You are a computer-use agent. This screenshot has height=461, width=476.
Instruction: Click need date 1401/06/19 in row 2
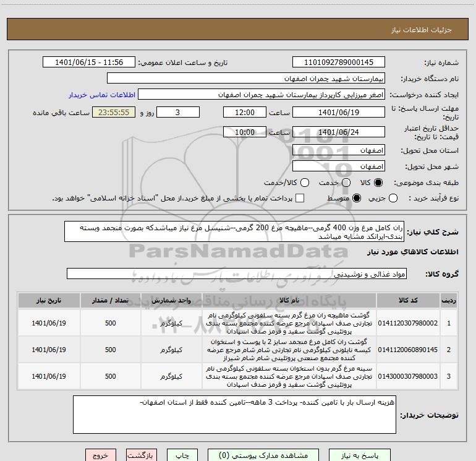click(49, 350)
